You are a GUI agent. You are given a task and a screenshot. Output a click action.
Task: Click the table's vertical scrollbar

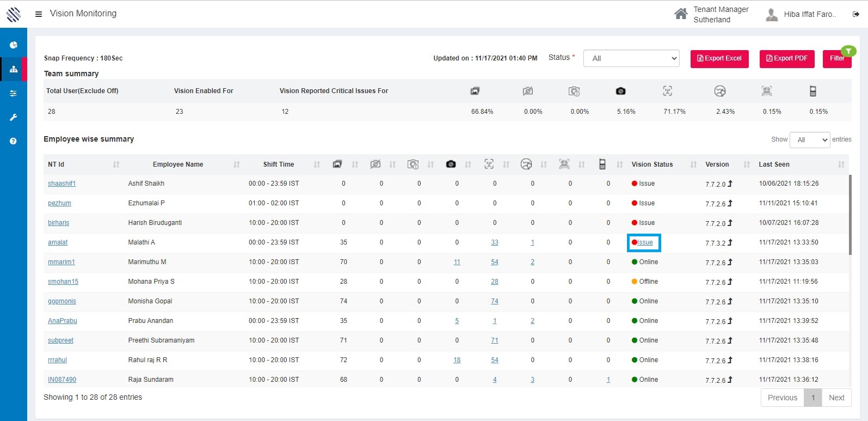(x=850, y=215)
